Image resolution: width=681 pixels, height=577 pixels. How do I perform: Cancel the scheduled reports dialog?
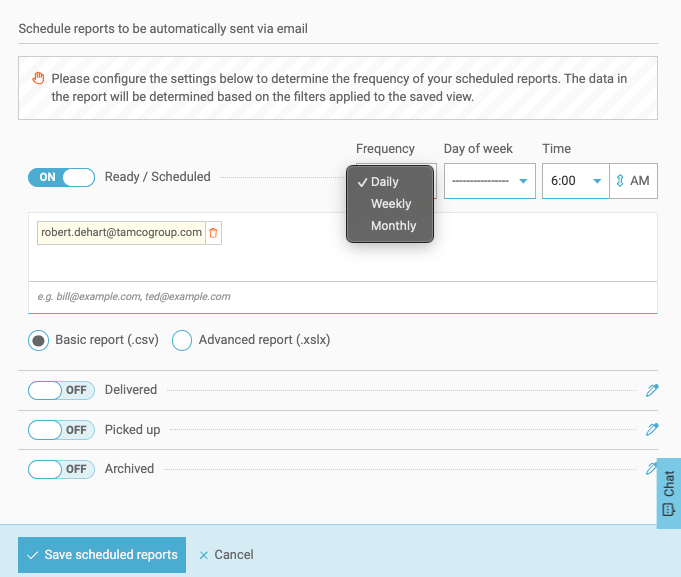pos(226,554)
